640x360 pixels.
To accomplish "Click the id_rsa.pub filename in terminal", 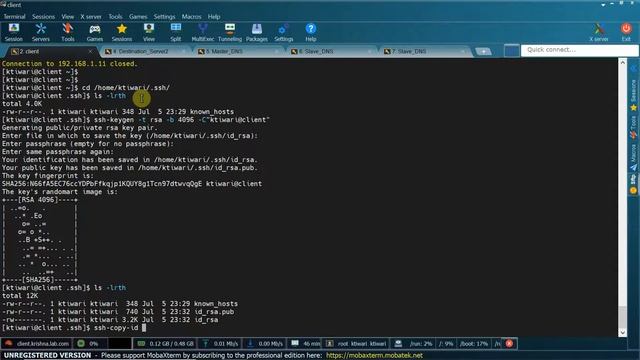I will 214,312.
